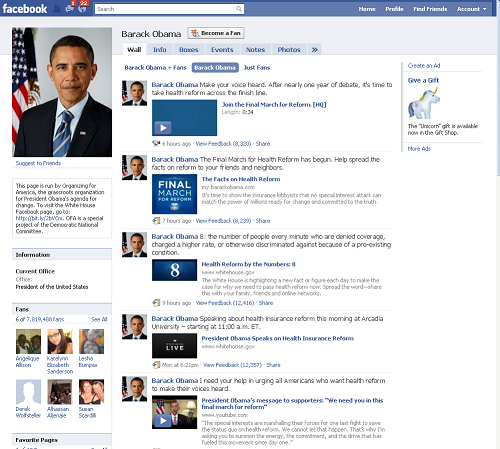Open Lesha Burnpas fan photo
Image resolution: width=500 pixels, height=449 pixels.
click(91, 341)
